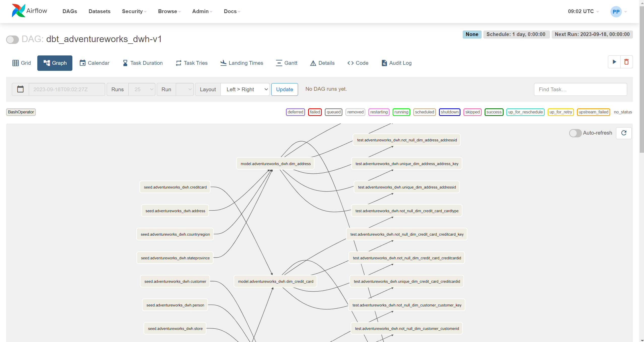Click the PP user avatar
644x342 pixels.
pyautogui.click(x=616, y=12)
